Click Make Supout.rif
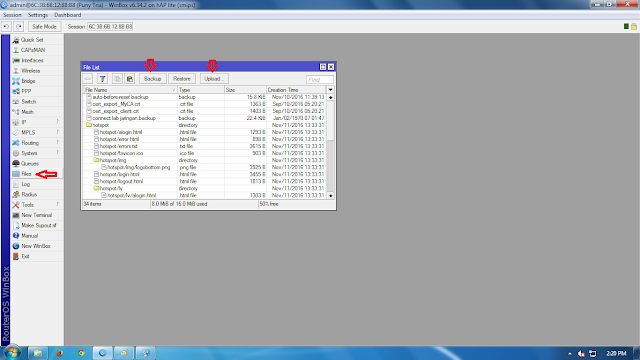This screenshot has width=640, height=360. [39, 225]
